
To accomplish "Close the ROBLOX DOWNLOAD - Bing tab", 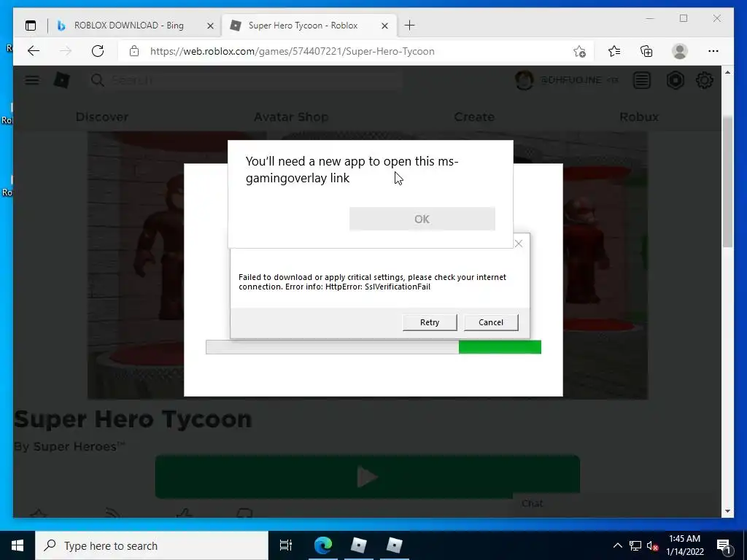I will tap(210, 26).
